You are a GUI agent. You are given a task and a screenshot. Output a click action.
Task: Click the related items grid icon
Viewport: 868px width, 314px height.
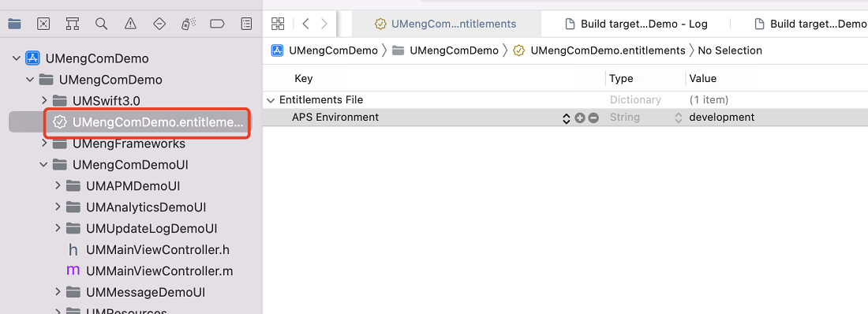coord(278,23)
